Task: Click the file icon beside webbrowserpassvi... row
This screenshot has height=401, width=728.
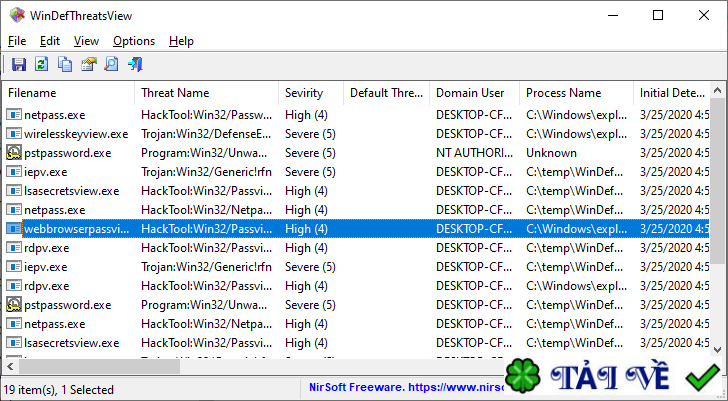Action: pyautogui.click(x=14, y=229)
